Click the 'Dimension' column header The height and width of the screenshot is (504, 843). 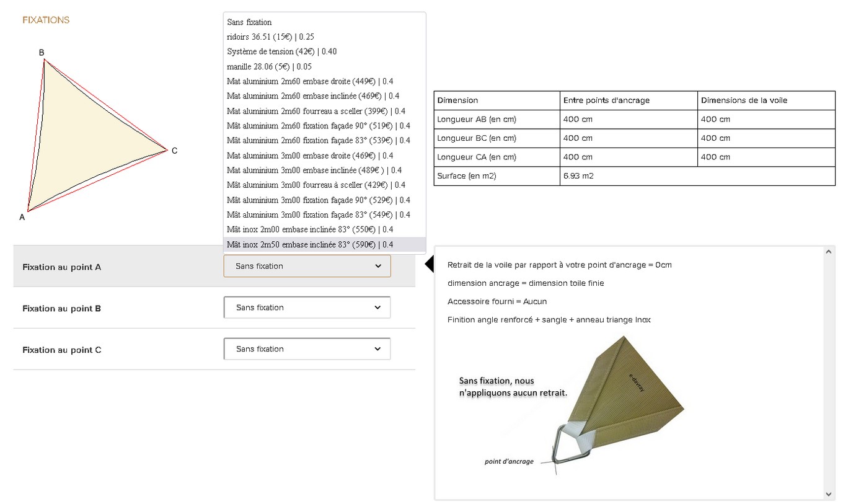tap(497, 100)
